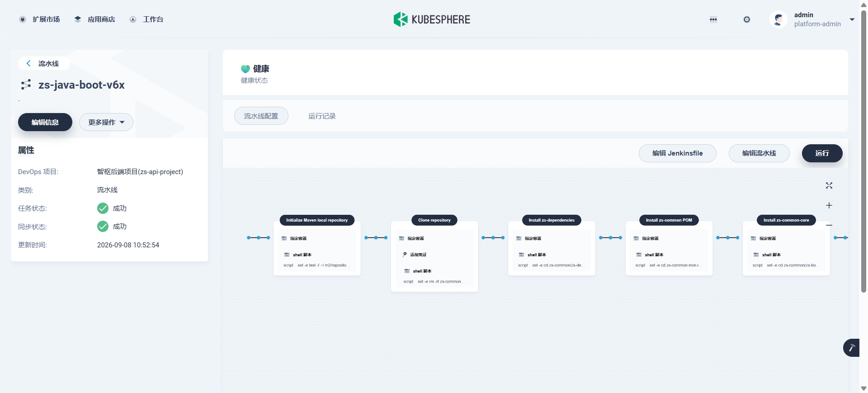Click 指定容器 icon in Clone repository stage

point(401,238)
